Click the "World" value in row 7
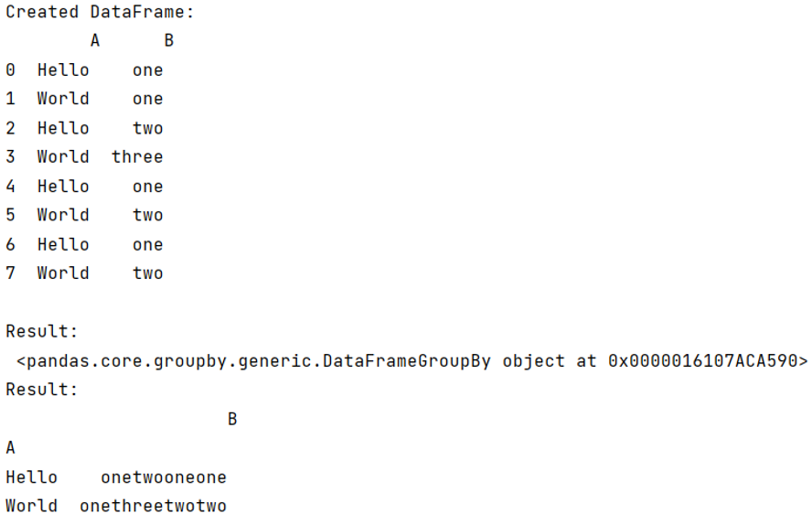 click(63, 273)
